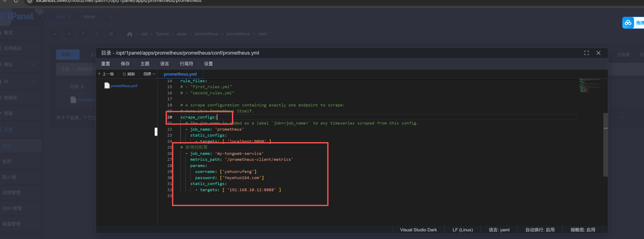Click the fullscreen icon of the editor dialog
The height and width of the screenshot is (239, 644).
pos(586,53)
